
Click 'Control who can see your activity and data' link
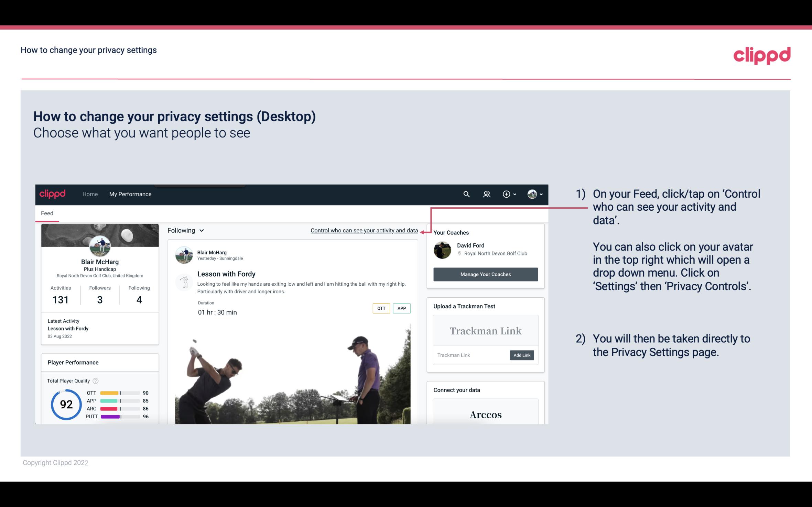click(x=364, y=230)
